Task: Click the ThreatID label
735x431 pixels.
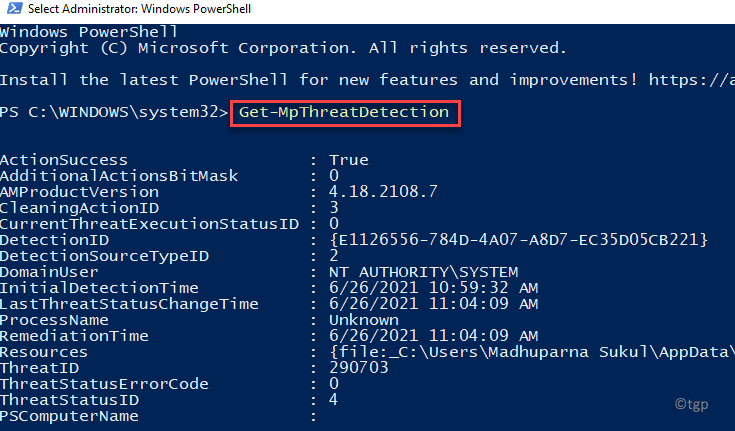Action: [39, 368]
